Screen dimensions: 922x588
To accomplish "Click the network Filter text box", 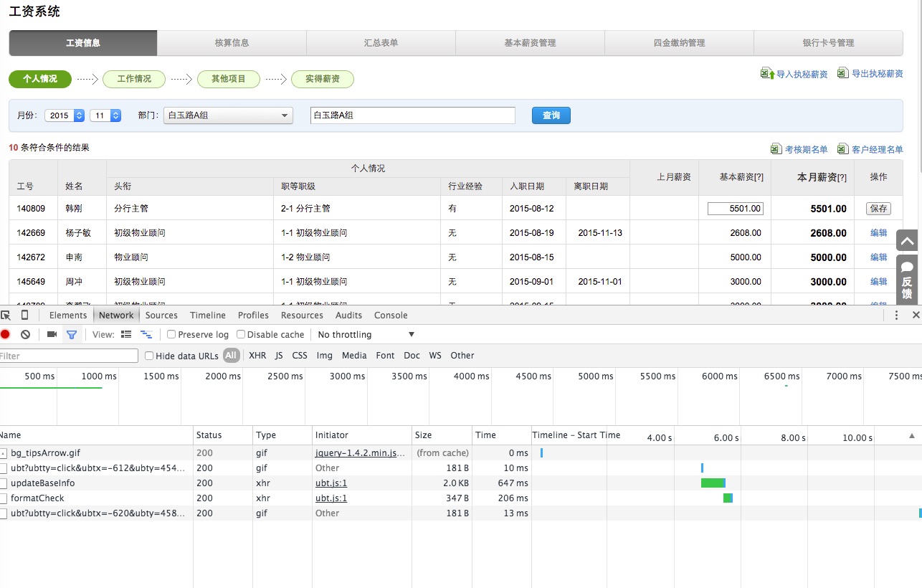I will pyautogui.click(x=69, y=356).
